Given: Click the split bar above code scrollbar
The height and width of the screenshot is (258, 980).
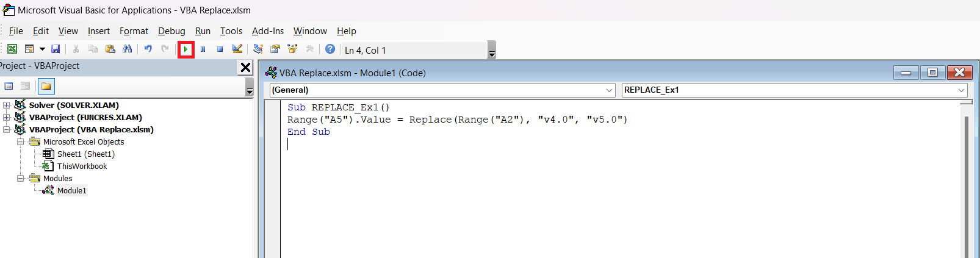Looking at the screenshot, I should coord(966,102).
